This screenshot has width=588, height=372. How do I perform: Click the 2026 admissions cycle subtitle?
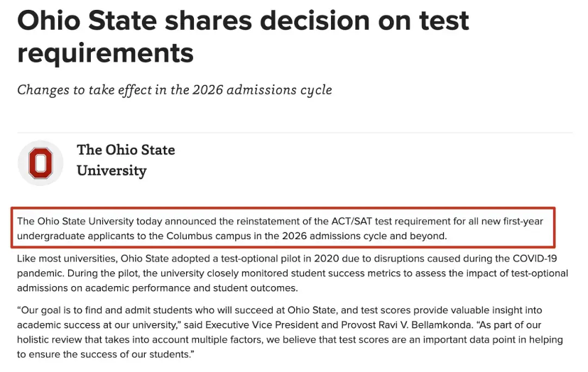pos(175,90)
